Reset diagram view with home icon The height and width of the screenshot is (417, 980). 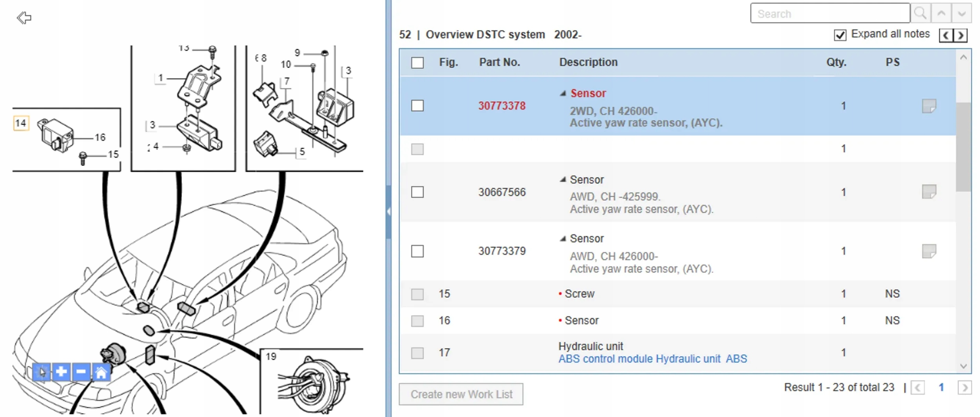(101, 372)
